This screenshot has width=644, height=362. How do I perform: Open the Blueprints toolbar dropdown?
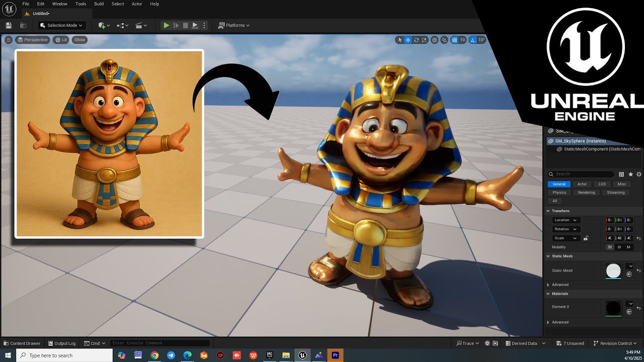[122, 25]
